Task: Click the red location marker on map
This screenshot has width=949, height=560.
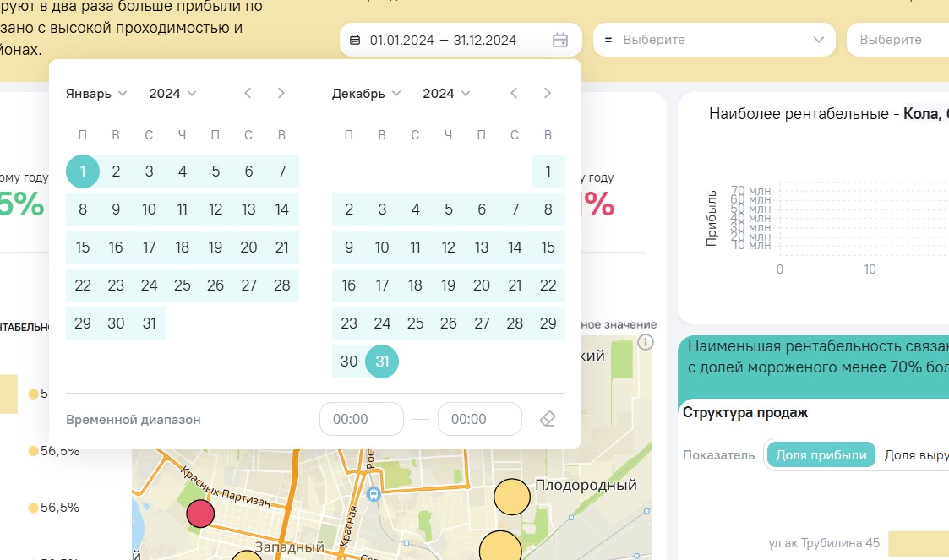Action: [199, 513]
